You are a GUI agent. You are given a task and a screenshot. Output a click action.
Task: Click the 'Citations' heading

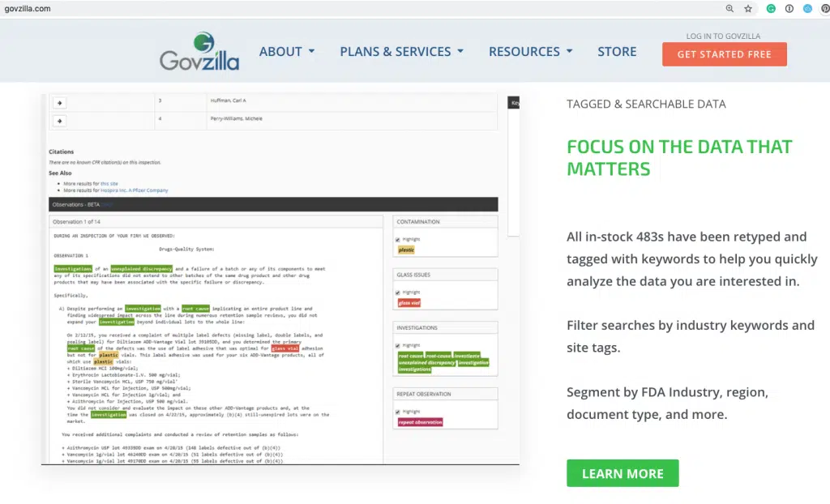62,152
